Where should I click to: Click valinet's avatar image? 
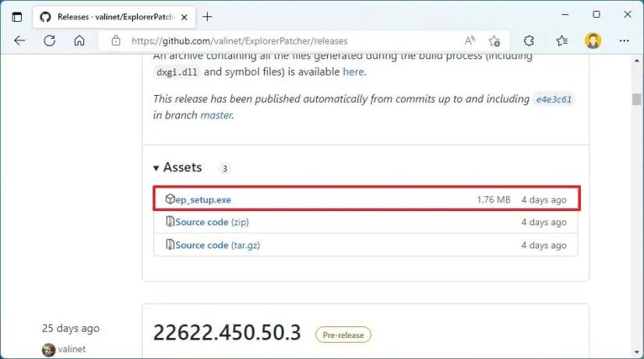click(48, 350)
